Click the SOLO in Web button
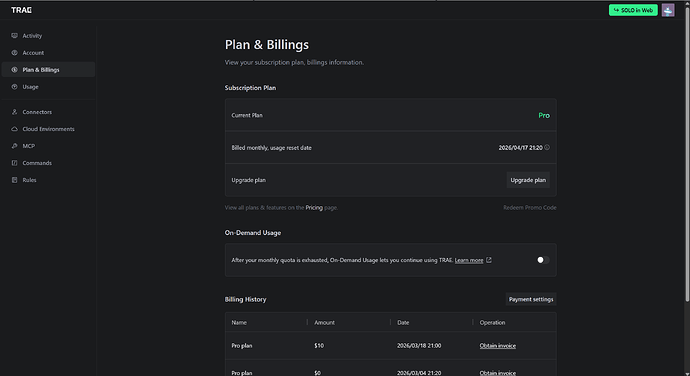Image resolution: width=690 pixels, height=376 pixels. [633, 10]
